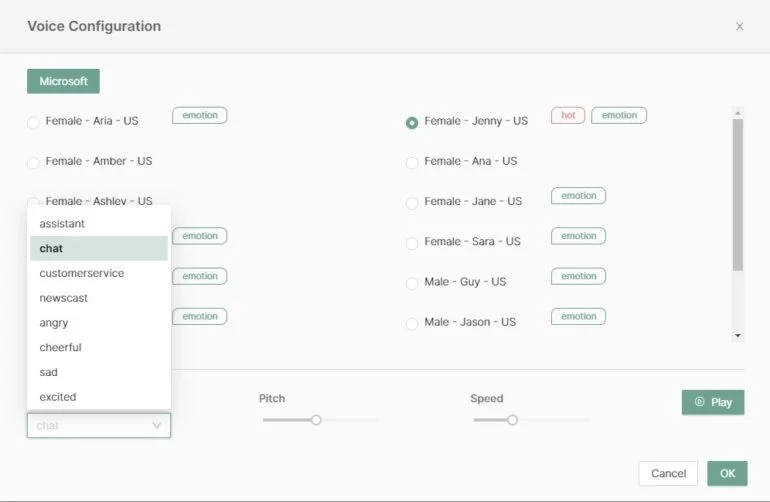Pick the Male - Guy - US voice

click(412, 283)
